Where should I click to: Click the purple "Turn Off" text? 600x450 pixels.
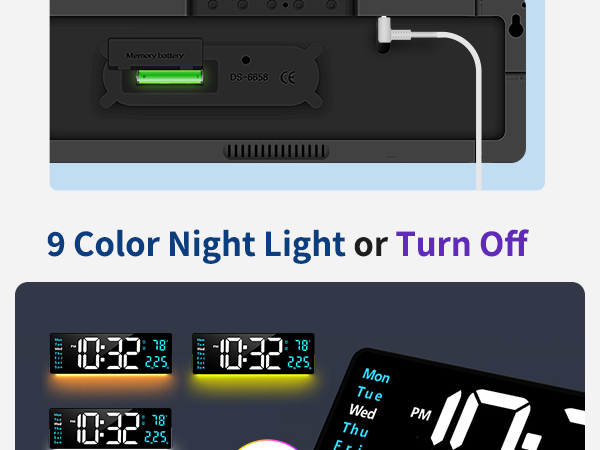tap(462, 243)
